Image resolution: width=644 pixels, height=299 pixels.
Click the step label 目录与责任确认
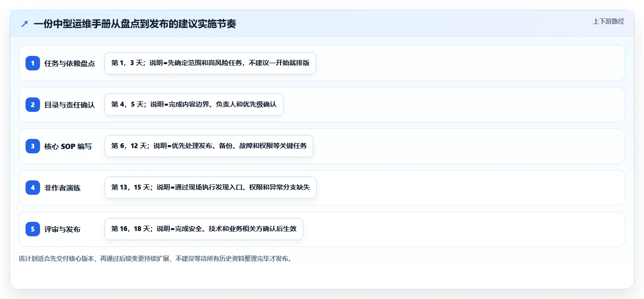(x=69, y=105)
